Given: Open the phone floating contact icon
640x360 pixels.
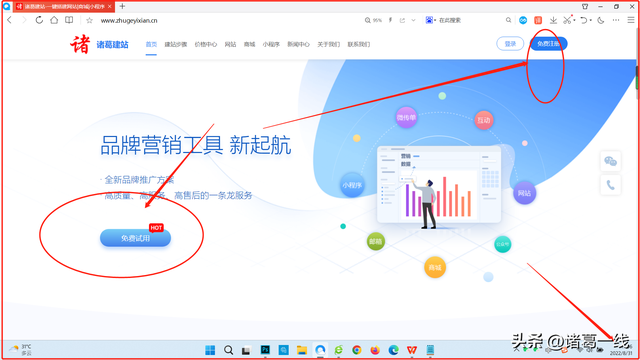Looking at the screenshot, I should (611, 185).
